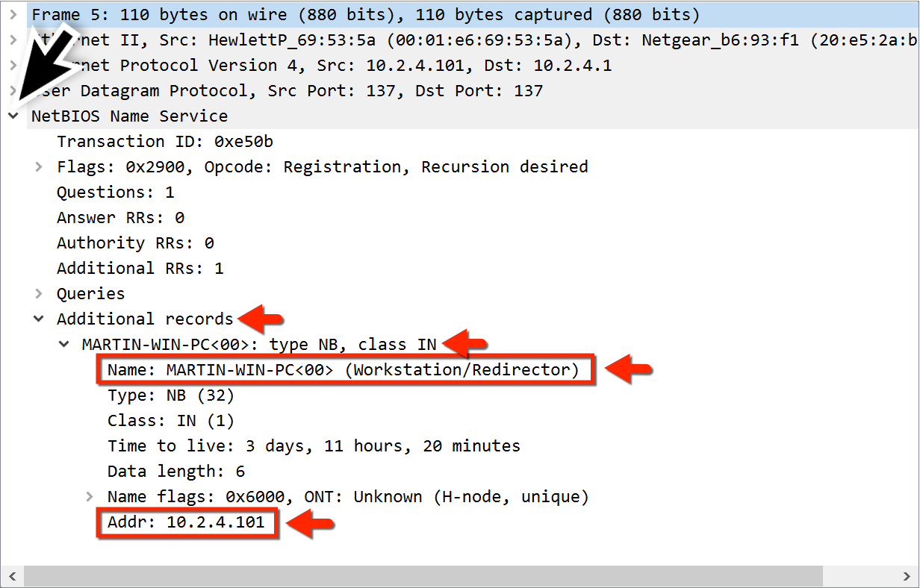Select the Class: IN (1) field
The image size is (920, 588).
[x=171, y=421]
